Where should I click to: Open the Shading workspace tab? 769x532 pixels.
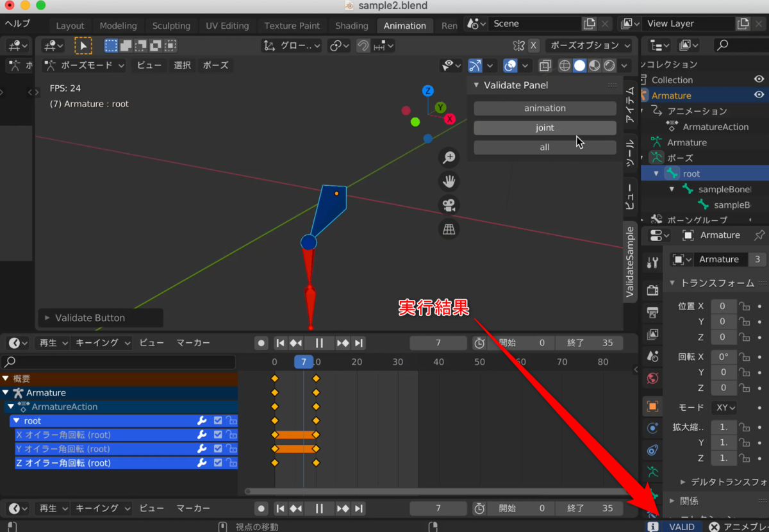(351, 26)
